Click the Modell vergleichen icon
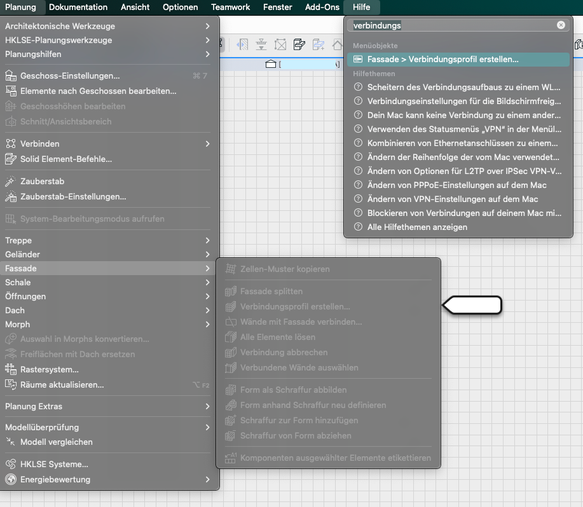This screenshot has width=583, height=507. (10, 442)
